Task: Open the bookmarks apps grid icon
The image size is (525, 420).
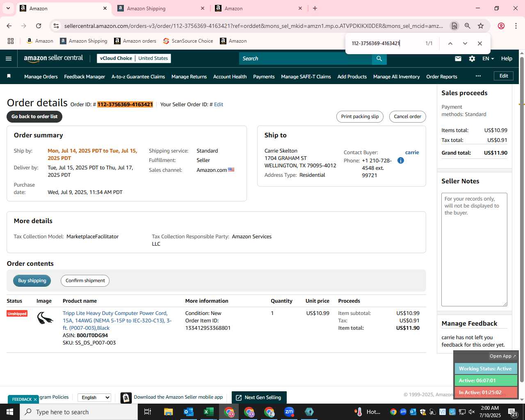Action: (11, 41)
